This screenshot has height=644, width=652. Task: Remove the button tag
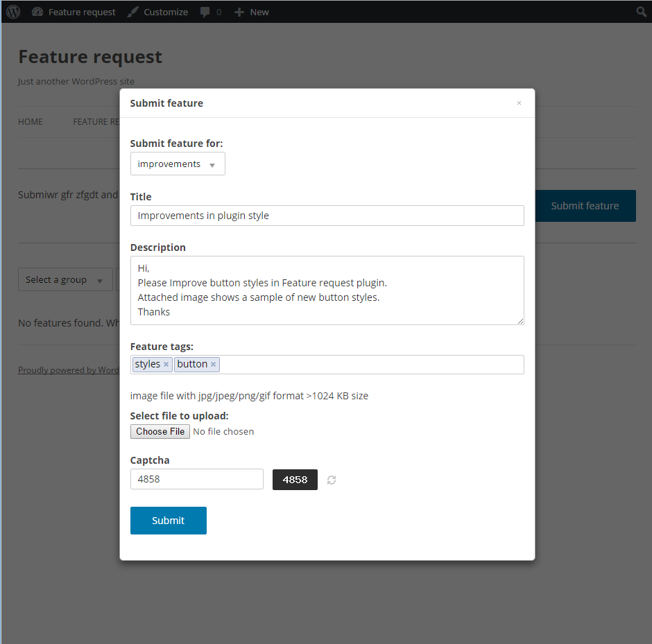pos(214,365)
